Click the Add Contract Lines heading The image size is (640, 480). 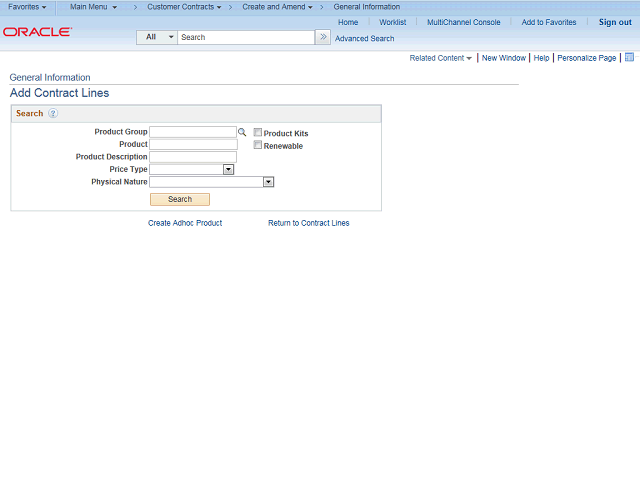click(x=60, y=93)
